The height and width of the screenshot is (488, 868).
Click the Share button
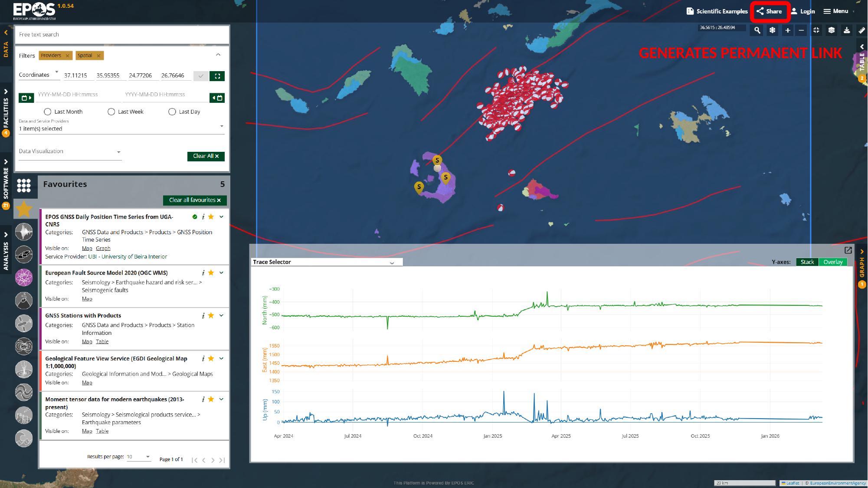(770, 11)
